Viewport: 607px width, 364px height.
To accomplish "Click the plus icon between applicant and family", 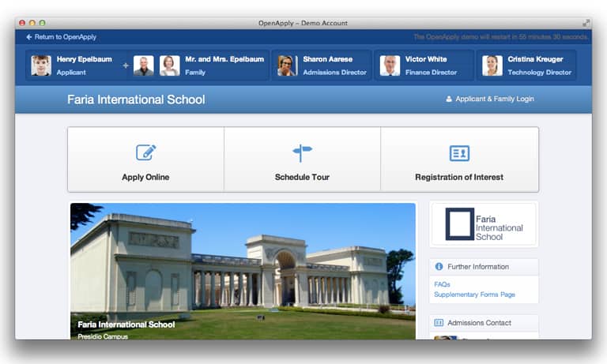I will tap(126, 66).
